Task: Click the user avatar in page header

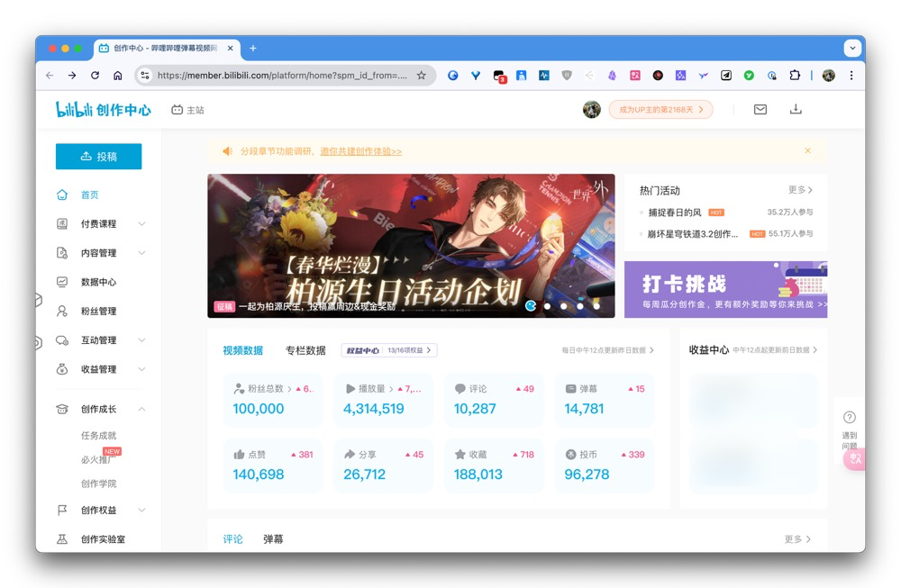Action: point(592,109)
